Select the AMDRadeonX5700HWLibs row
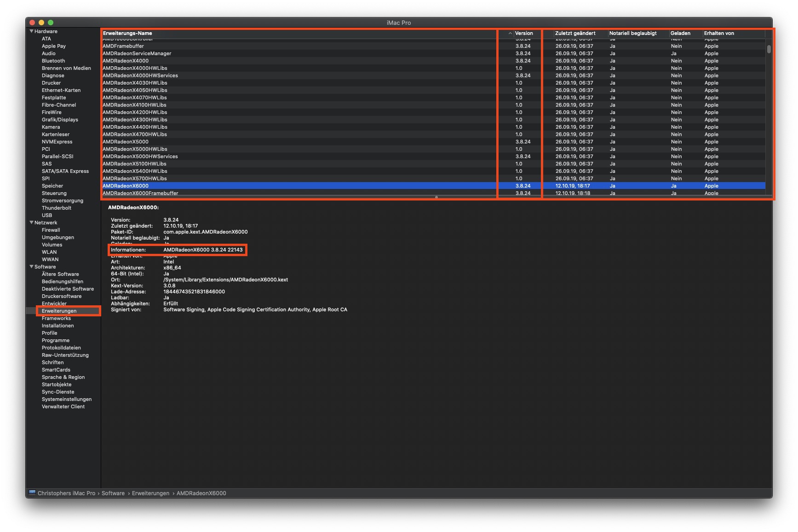The height and width of the screenshot is (532, 798). coord(433,178)
